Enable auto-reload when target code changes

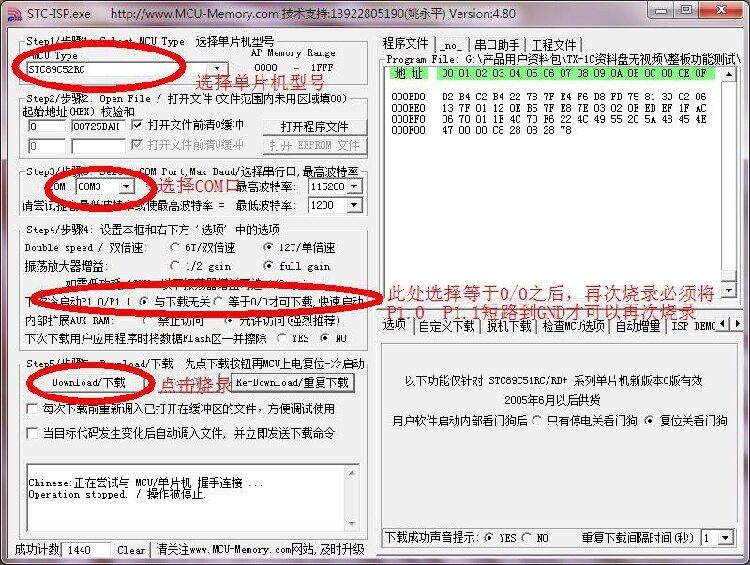point(31,433)
